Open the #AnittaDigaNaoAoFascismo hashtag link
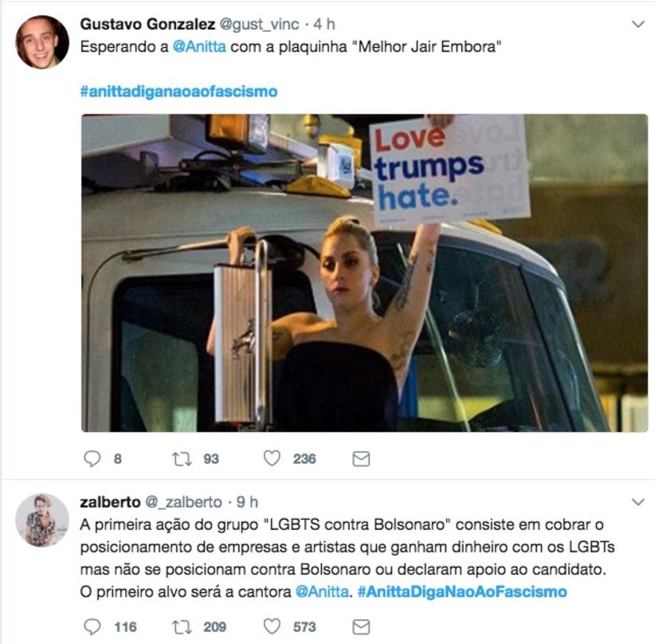The width and height of the screenshot is (655, 644). (462, 591)
